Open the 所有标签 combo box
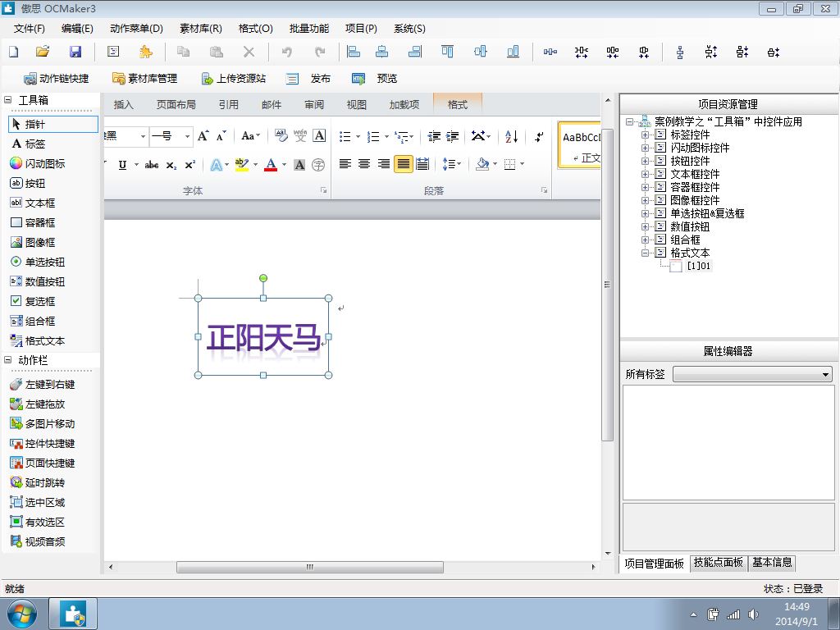Screen dimensions: 840x630 753,374
